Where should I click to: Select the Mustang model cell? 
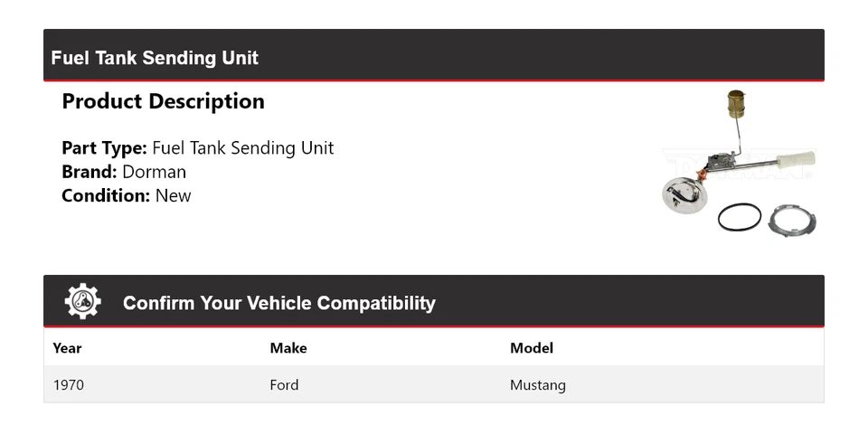tap(538, 385)
